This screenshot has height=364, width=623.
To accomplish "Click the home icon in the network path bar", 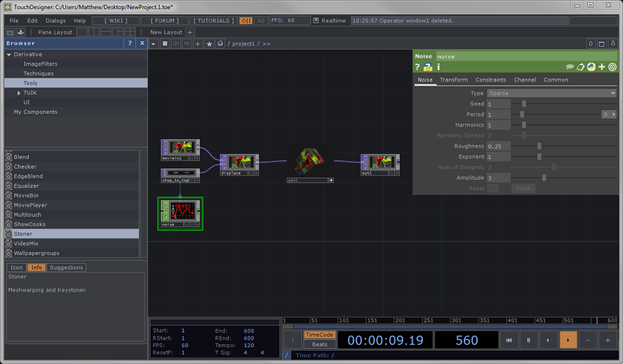I will [x=220, y=44].
